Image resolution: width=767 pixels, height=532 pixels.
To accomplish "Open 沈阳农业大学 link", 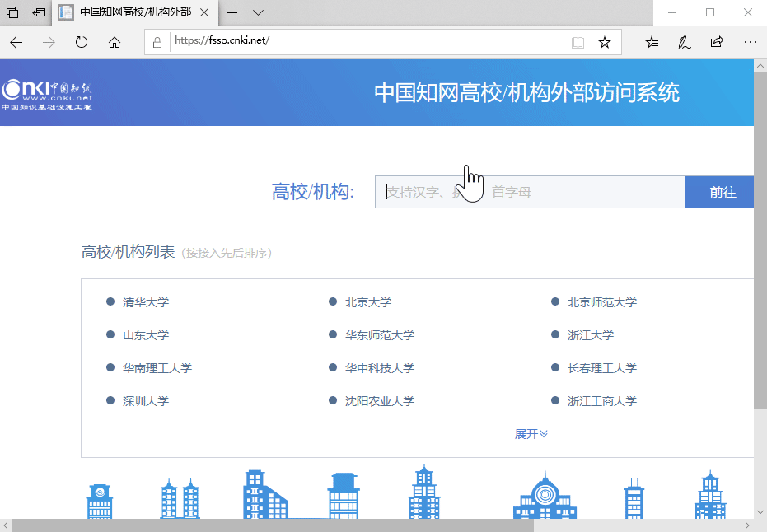I will tap(380, 401).
